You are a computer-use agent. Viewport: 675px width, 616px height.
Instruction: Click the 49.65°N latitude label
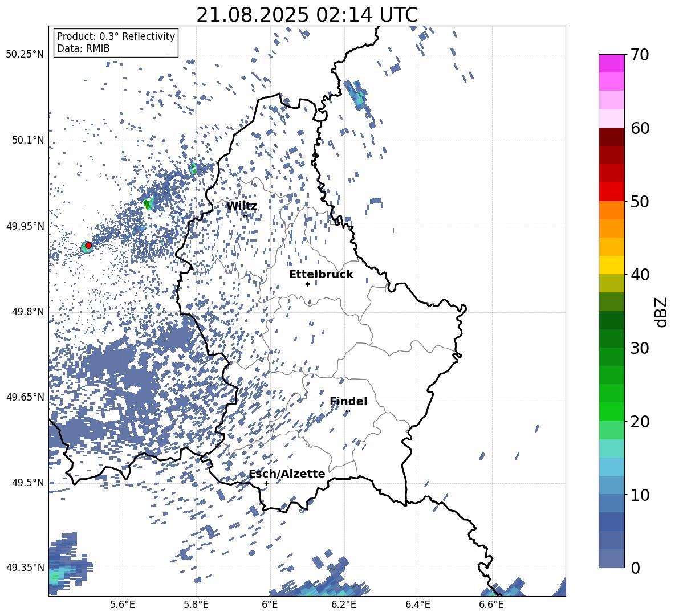[x=25, y=397]
